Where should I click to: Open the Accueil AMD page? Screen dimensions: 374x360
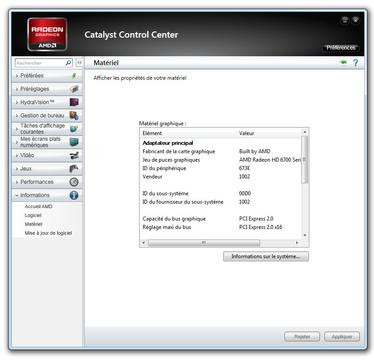click(x=38, y=206)
